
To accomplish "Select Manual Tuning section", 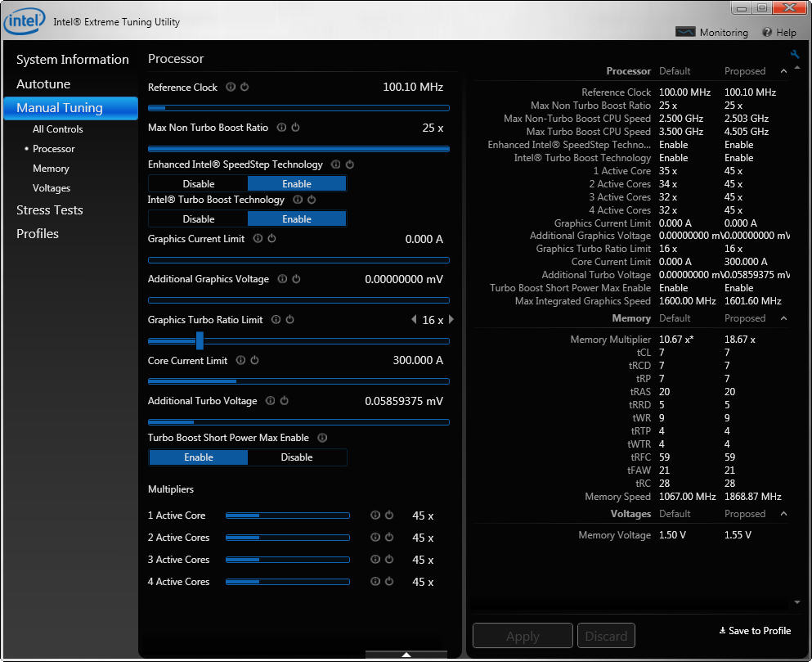I will tap(71, 108).
